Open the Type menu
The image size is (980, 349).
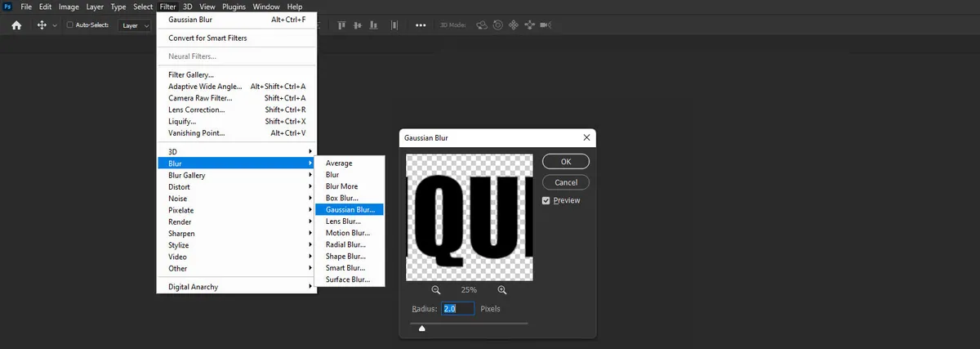point(118,7)
